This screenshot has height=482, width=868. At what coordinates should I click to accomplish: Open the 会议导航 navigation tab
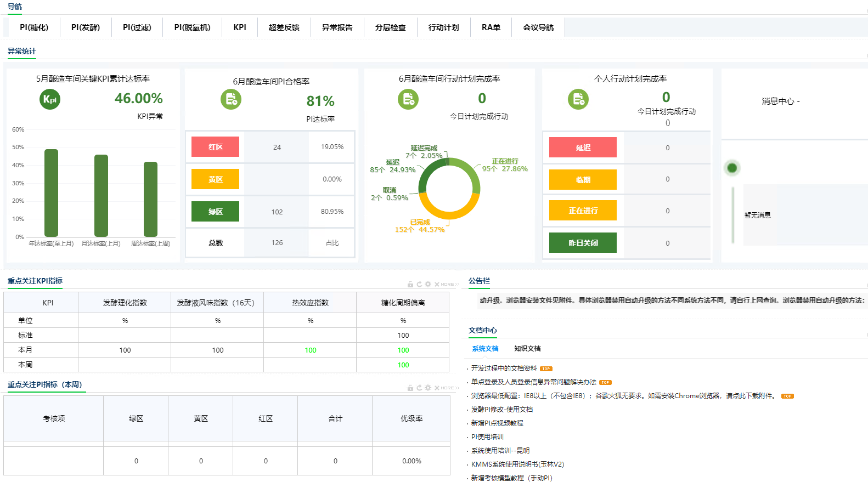[538, 27]
